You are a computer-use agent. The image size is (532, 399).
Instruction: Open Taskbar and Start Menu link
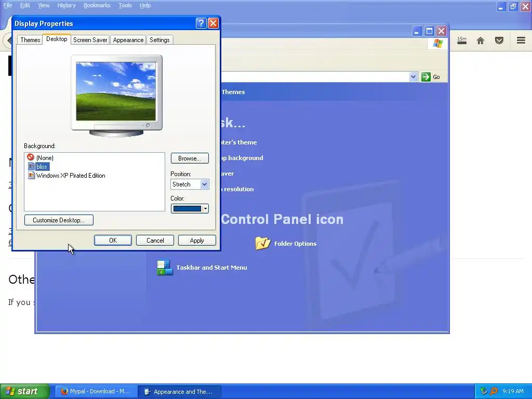coord(212,268)
